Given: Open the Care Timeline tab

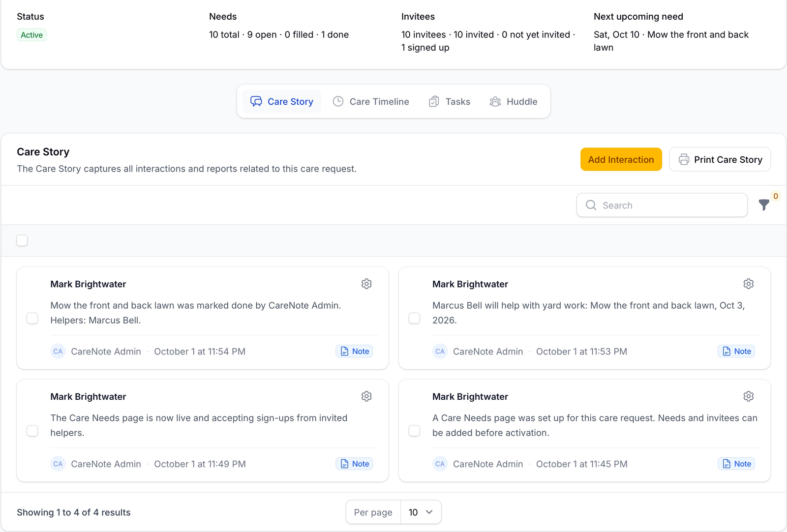Looking at the screenshot, I should tap(371, 101).
